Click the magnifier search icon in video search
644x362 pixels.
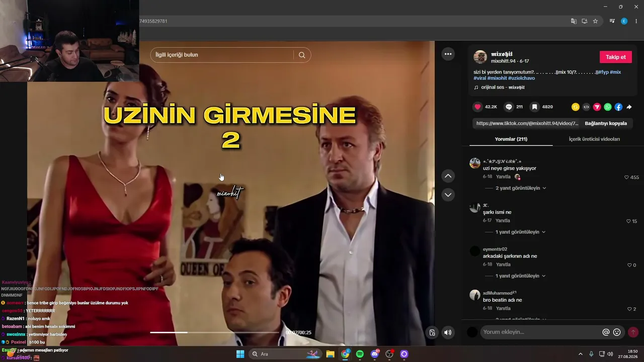302,55
